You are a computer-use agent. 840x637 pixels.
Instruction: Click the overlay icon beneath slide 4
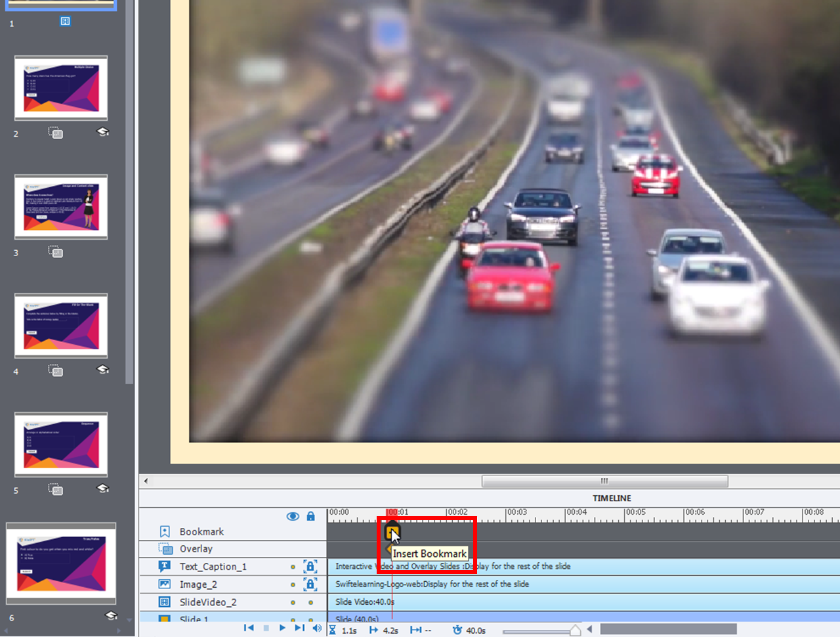pos(56,370)
